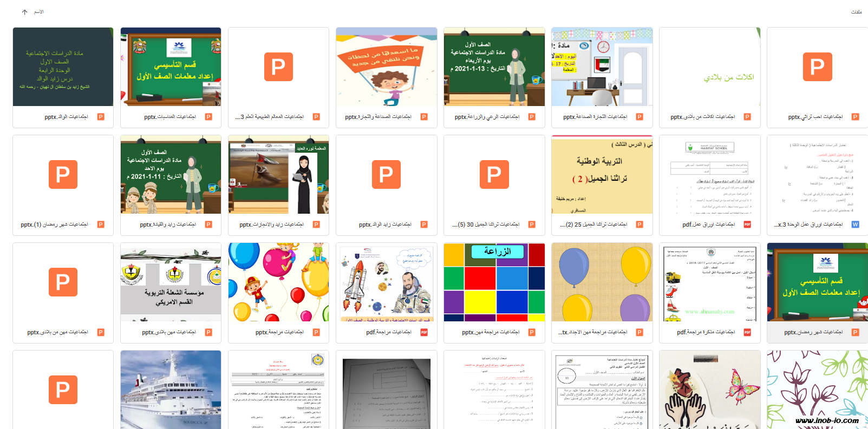Image resolution: width=868 pixels, height=429 pixels.
Task: Select the butterfly and leaves image thumbnail
Action: coord(818,390)
